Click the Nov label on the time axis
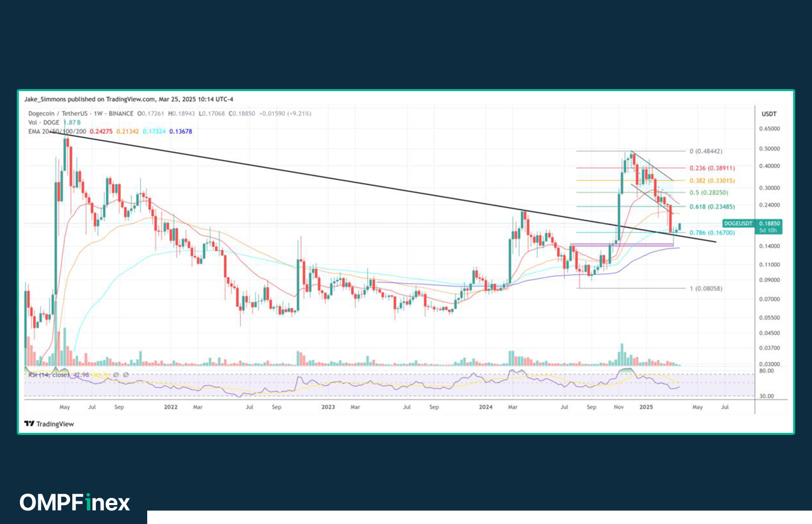 point(619,407)
